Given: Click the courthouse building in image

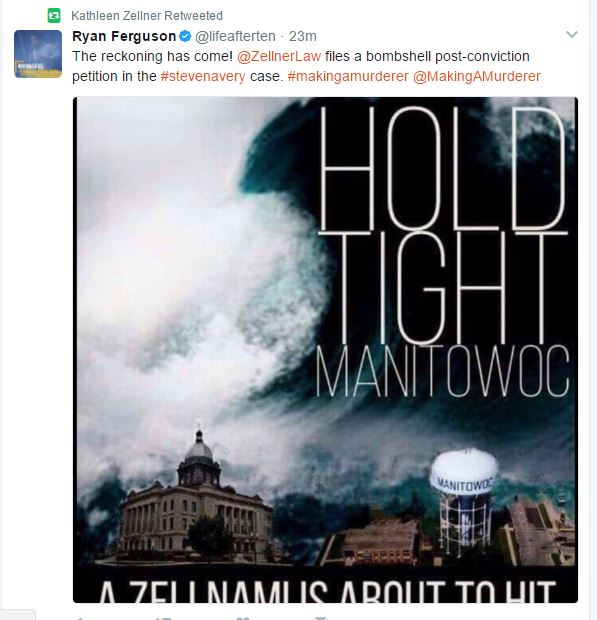Looking at the screenshot, I should [x=196, y=498].
